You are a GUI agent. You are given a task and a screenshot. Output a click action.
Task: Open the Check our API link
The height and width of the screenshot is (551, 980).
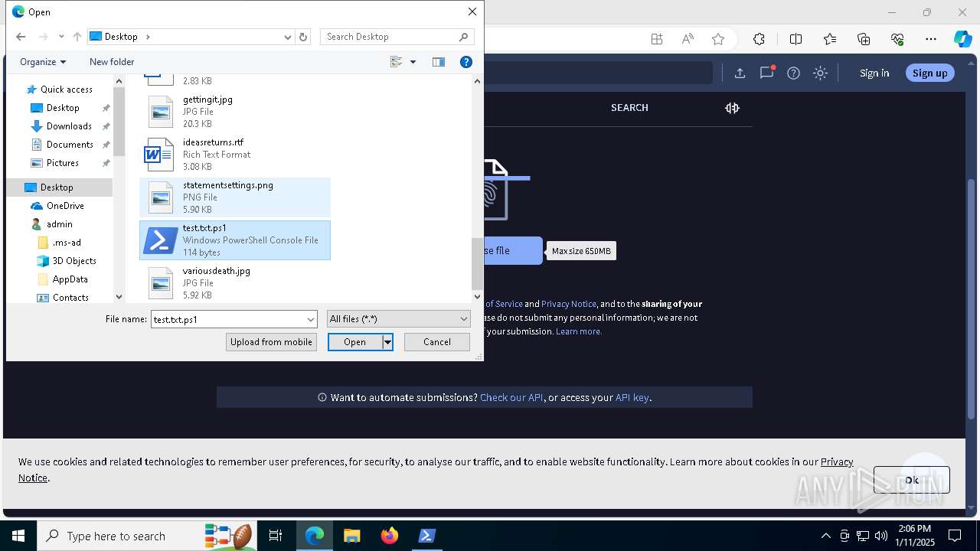[x=511, y=397]
